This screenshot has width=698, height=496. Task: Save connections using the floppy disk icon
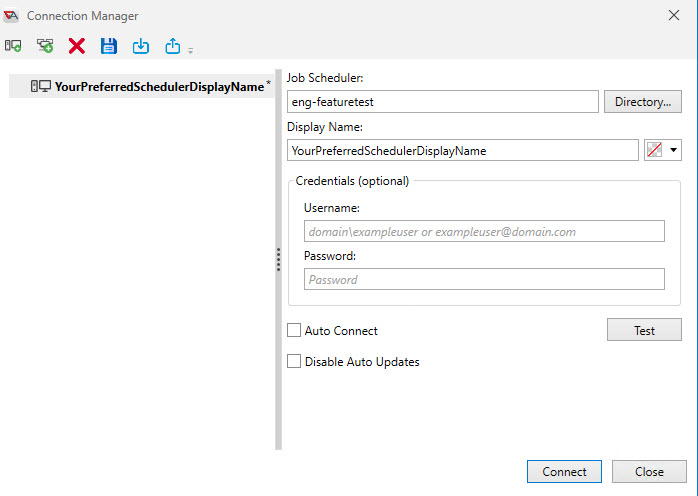coord(109,46)
